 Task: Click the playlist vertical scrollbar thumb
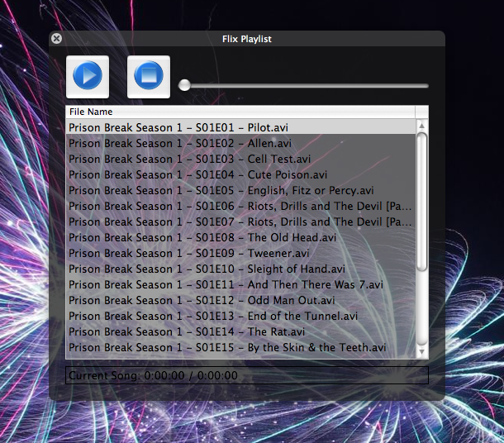tap(421, 202)
